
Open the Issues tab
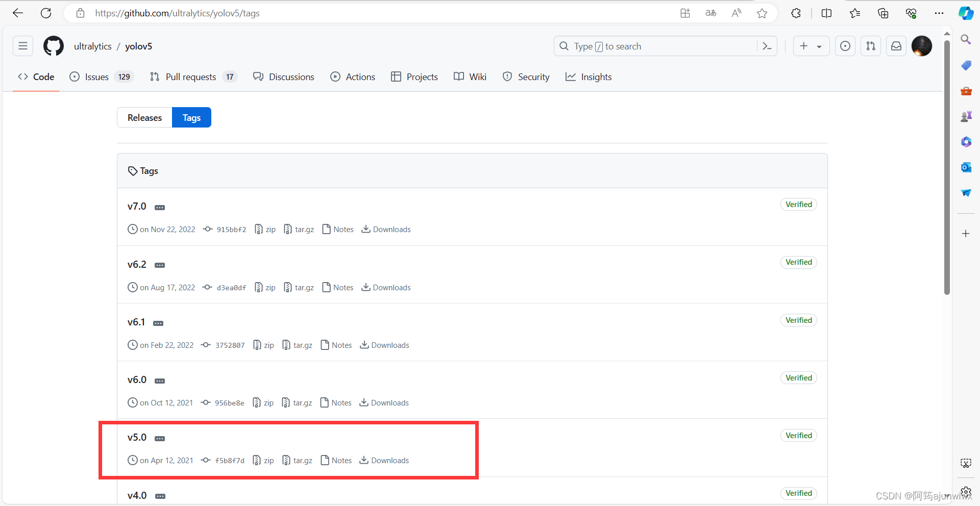click(101, 77)
